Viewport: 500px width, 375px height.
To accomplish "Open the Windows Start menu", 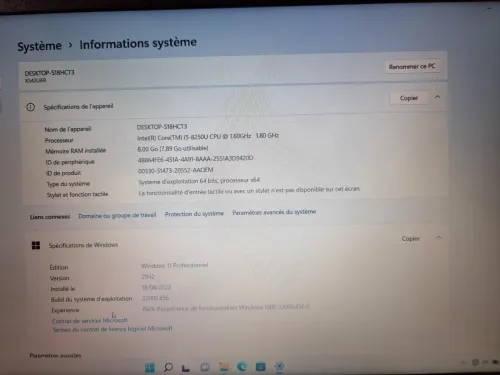I will tap(150, 368).
